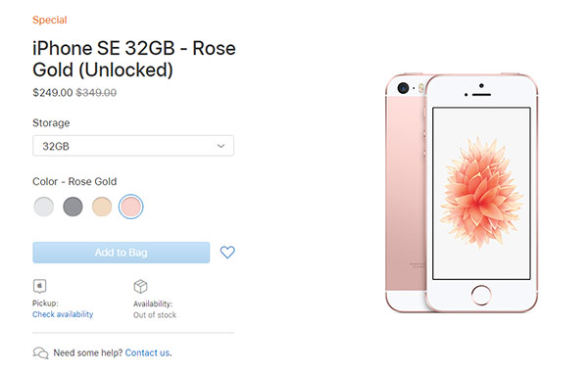Click the Add to Bag button
This screenshot has width=588, height=372.
coord(122,253)
